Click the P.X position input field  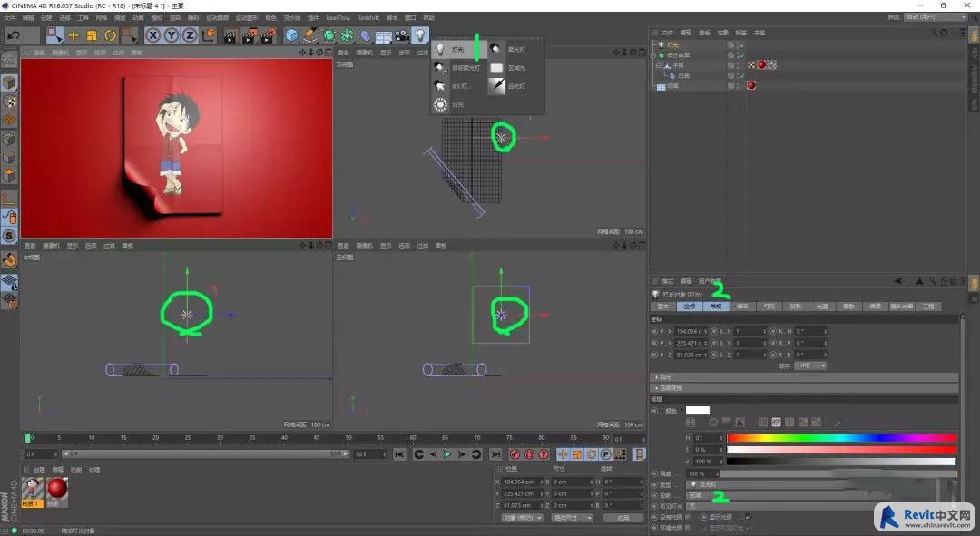click(691, 331)
